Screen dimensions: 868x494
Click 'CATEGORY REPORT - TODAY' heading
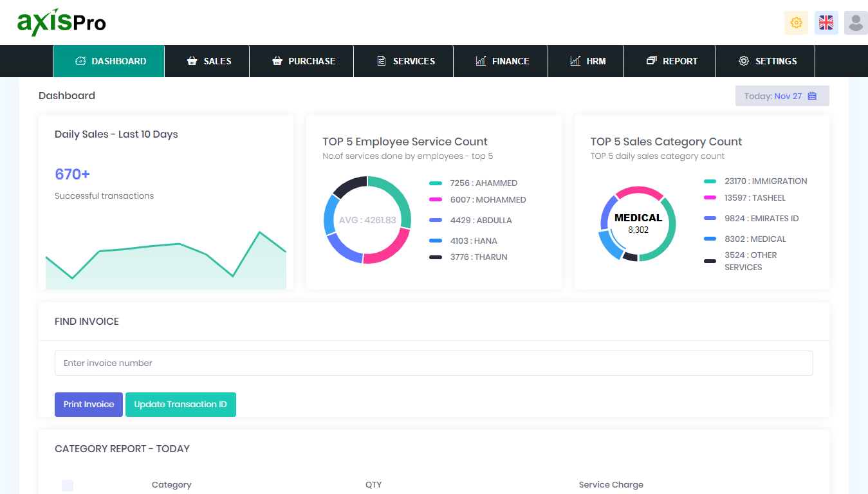pos(122,449)
